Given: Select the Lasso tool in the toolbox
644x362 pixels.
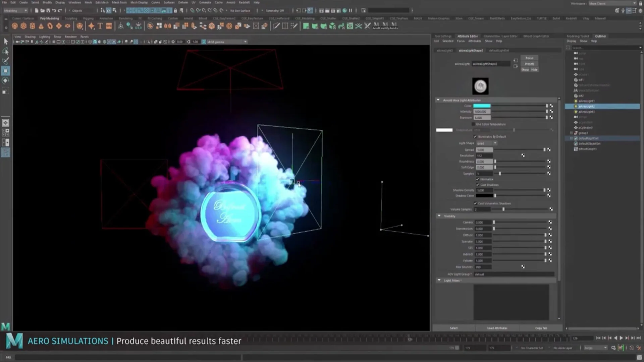Looking at the screenshot, I should point(5,51).
